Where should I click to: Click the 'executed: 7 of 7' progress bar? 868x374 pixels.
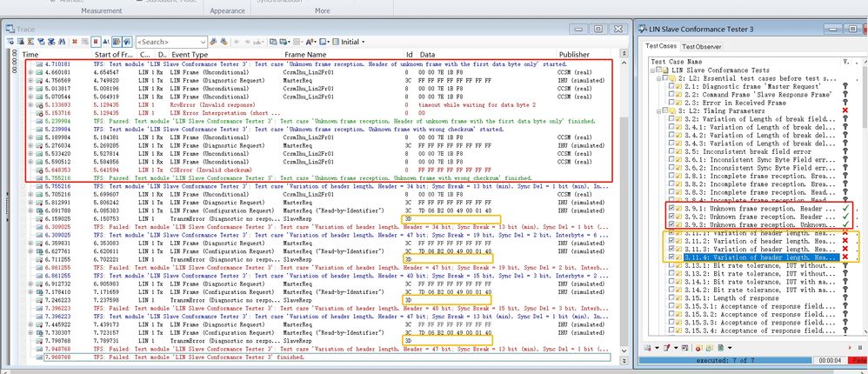coord(725,360)
